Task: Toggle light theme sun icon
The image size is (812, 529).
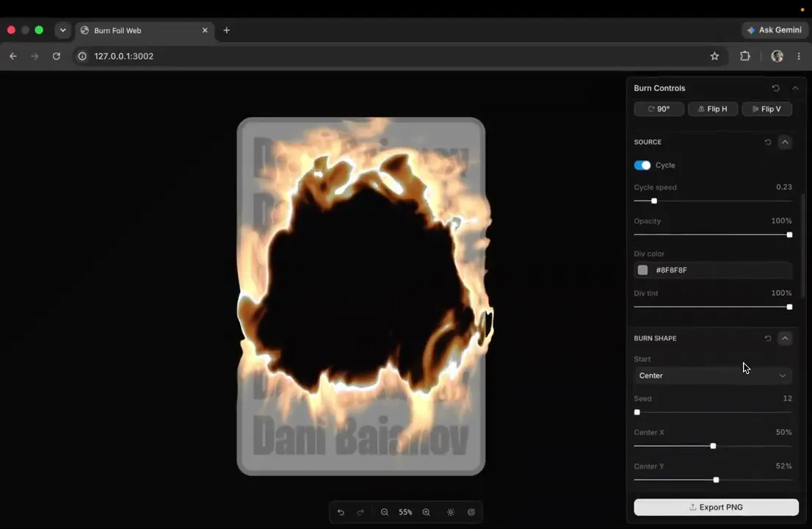Action: click(x=451, y=512)
